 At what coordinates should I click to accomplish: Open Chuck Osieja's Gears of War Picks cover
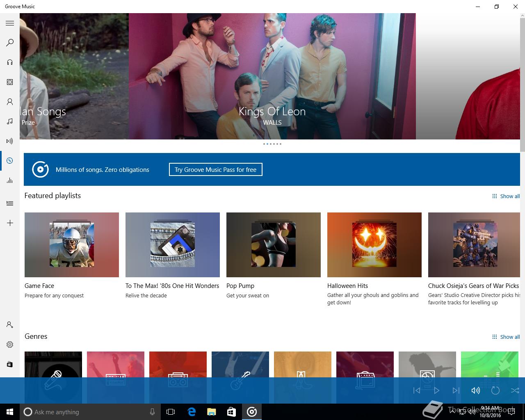(x=474, y=245)
